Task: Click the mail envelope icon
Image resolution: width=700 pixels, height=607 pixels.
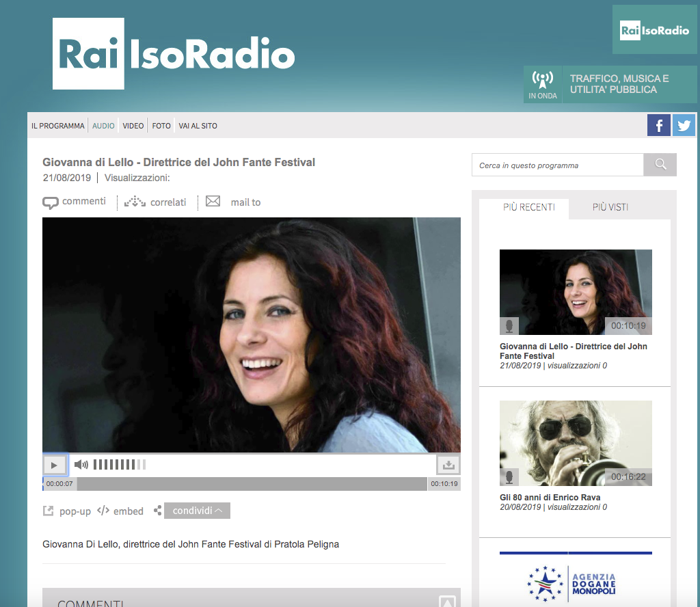Action: pyautogui.click(x=213, y=201)
